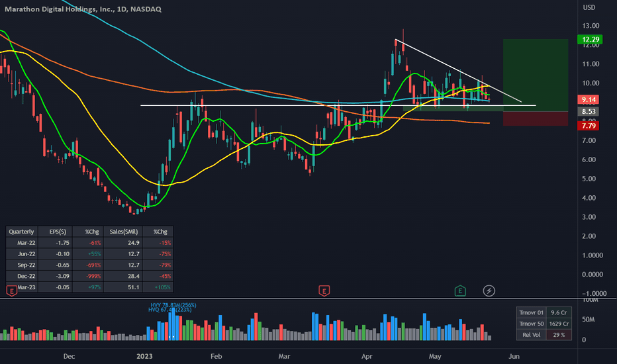
Task: Click the HVY 78.83M volume label
Action: coord(173,305)
